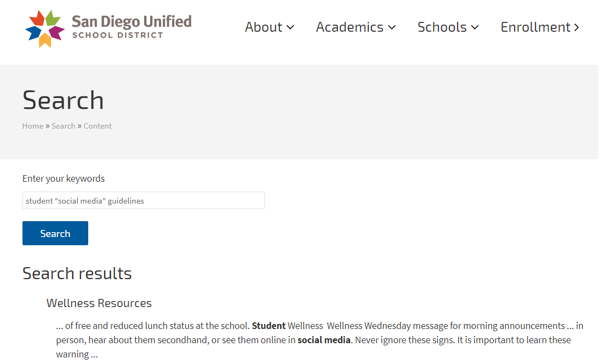Click the large Search page heading
This screenshot has width=599, height=364.
63,100
